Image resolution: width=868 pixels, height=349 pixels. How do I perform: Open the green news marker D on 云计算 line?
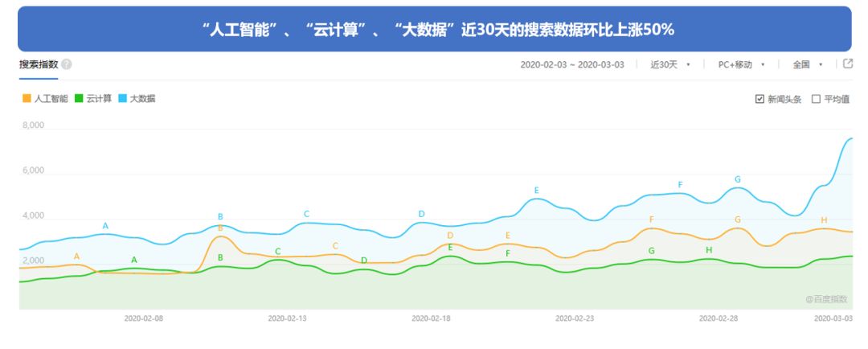pos(364,261)
